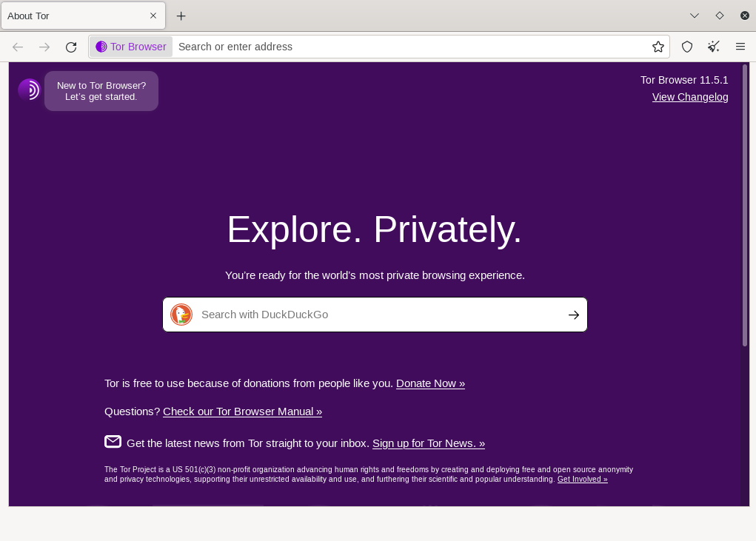Open a new tab with the plus icon
The width and height of the screenshot is (756, 541).
[x=181, y=16]
